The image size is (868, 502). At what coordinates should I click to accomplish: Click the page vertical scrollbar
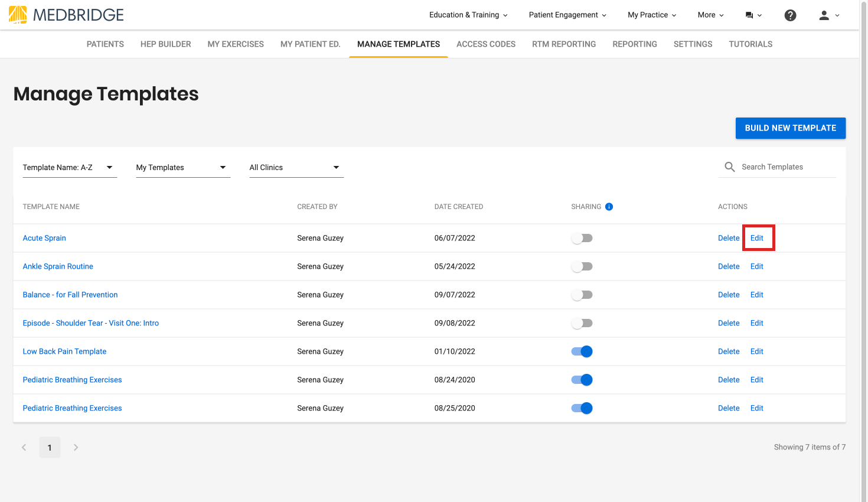[x=863, y=251]
